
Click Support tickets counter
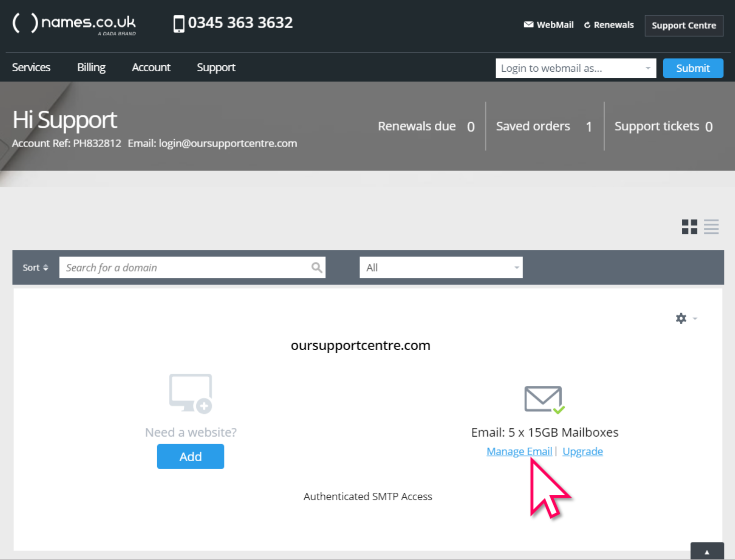(663, 126)
